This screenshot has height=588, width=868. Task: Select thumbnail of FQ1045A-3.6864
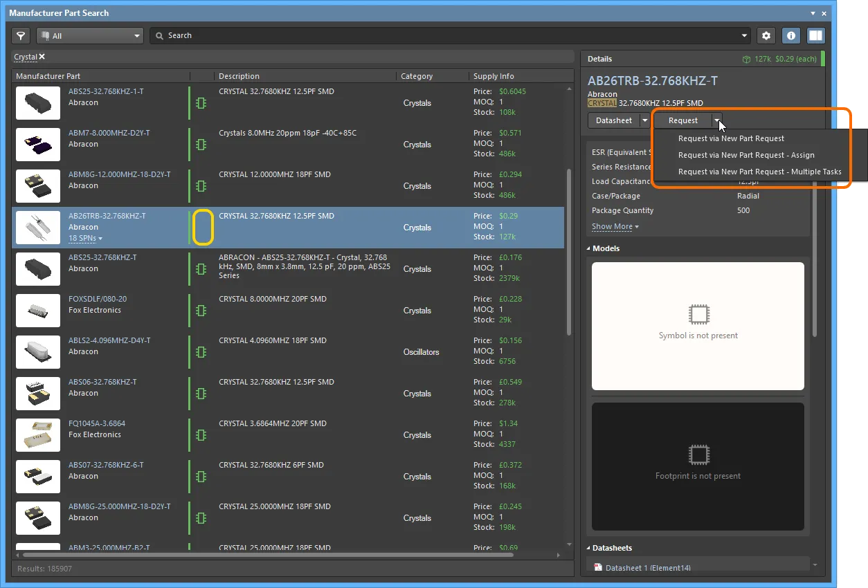point(38,435)
